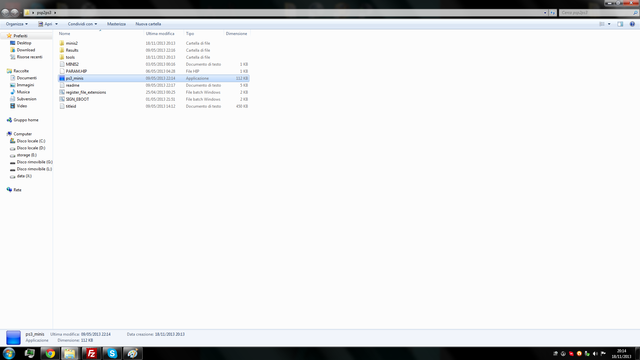Select the ps3_minis application icon

pyautogui.click(x=62, y=78)
